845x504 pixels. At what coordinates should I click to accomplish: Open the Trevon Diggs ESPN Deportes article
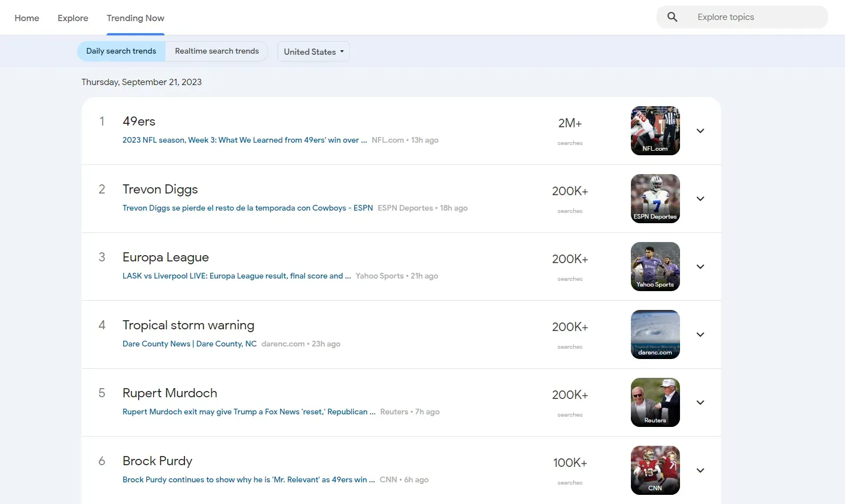coord(248,208)
